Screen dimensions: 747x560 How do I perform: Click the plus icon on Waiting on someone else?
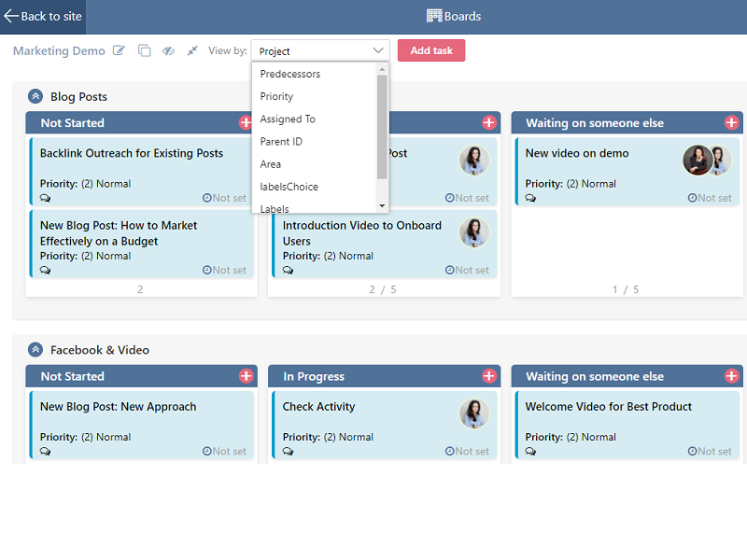tap(732, 122)
